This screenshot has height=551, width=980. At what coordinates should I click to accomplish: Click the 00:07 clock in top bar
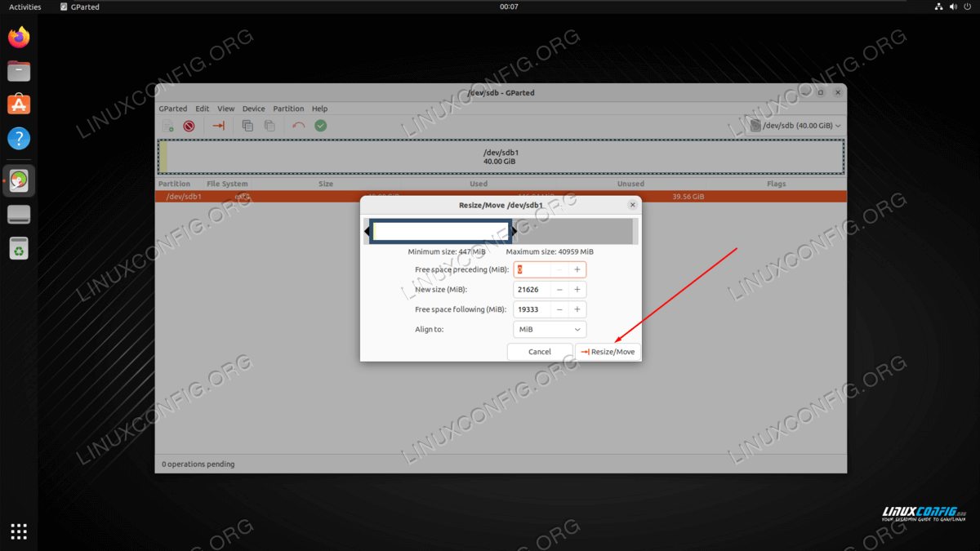click(x=509, y=7)
